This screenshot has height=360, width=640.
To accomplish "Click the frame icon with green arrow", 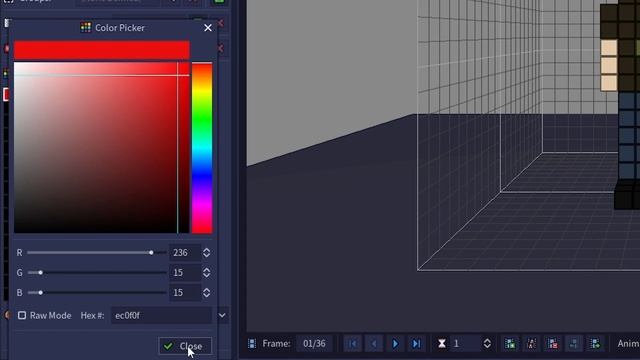I will 595,344.
